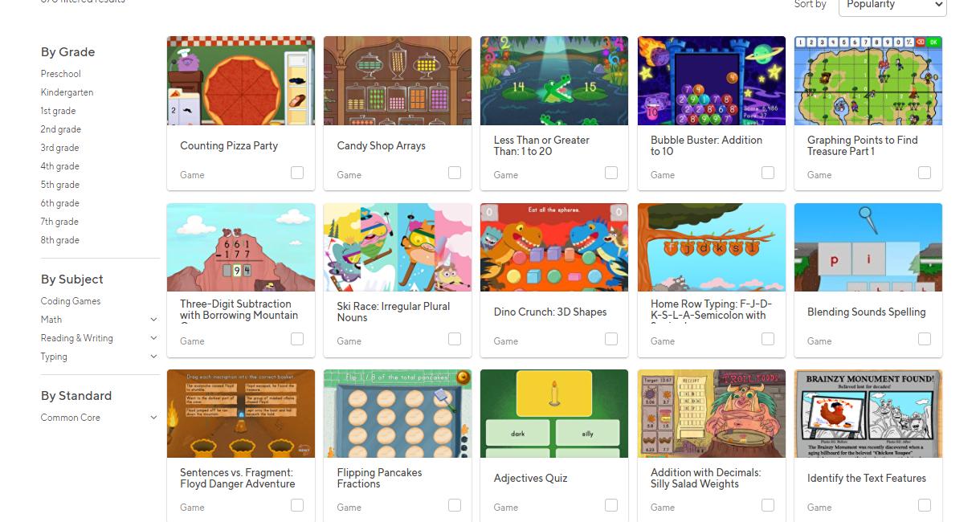The height and width of the screenshot is (522, 980).
Task: Open the Flipping Pancakes Fractions thumbnail
Action: (398, 414)
